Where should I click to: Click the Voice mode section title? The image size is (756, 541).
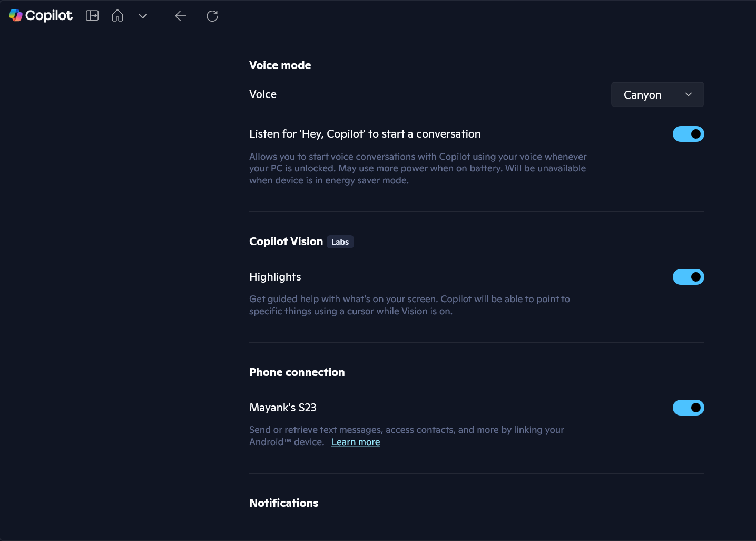(280, 65)
